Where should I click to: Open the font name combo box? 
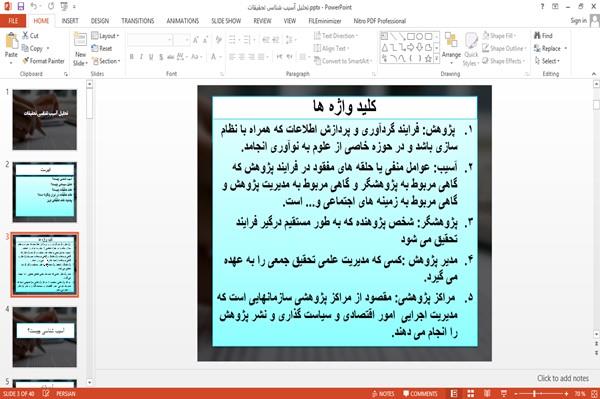tap(150, 40)
